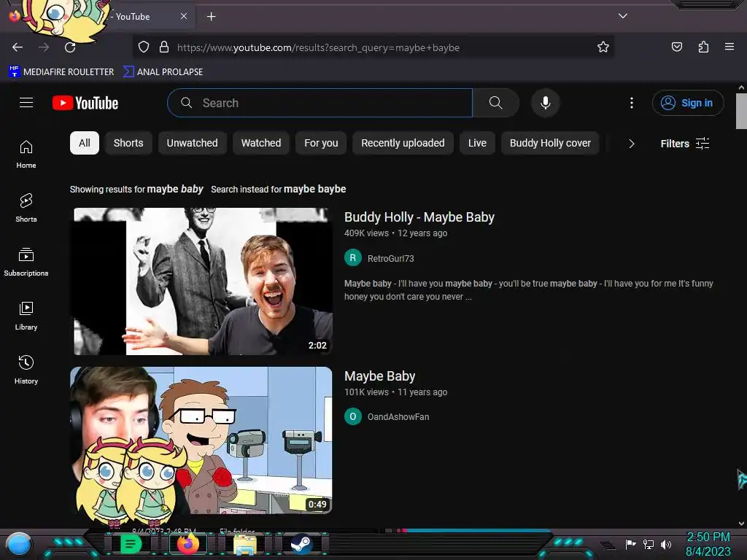Search instead for maybe baybe

coord(315,189)
